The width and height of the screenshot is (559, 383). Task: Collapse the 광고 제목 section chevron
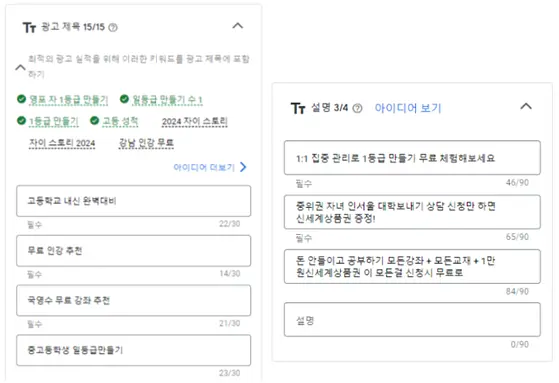[x=238, y=26]
